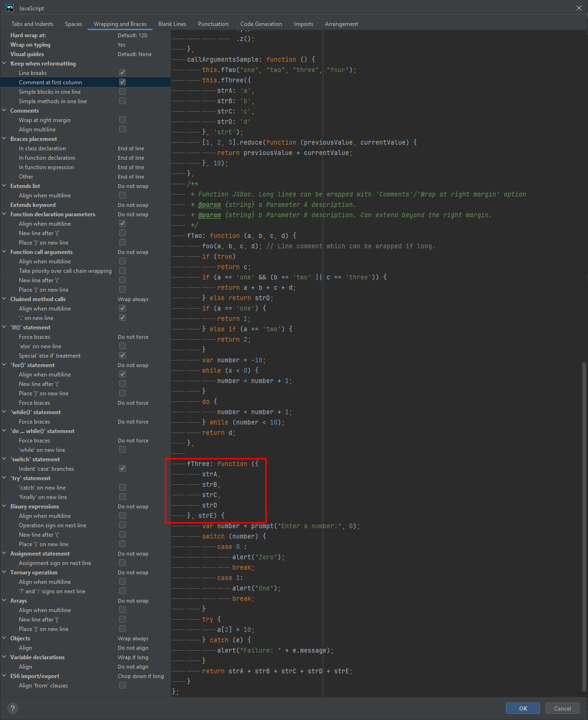The width and height of the screenshot is (588, 720).
Task: Open Chained method calls 'Wrap always' dropdown
Action: pyautogui.click(x=133, y=299)
